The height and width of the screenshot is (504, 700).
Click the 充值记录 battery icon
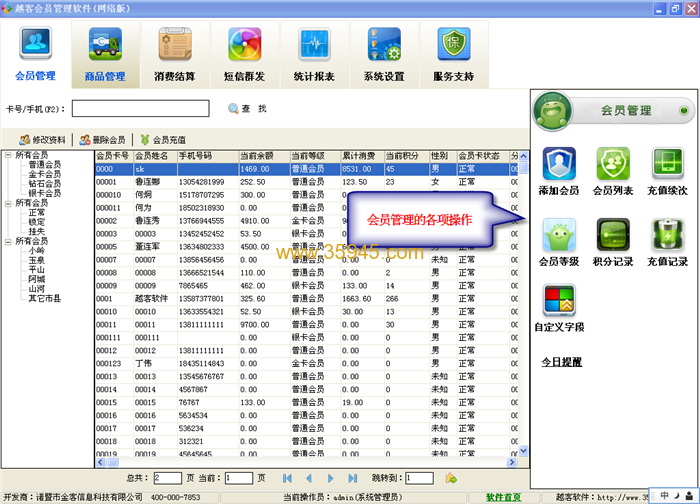[x=667, y=235]
